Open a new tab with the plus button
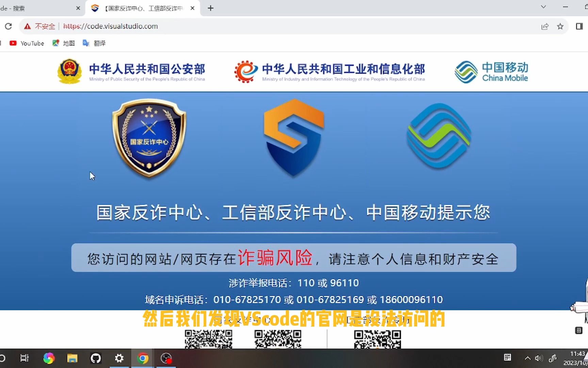This screenshot has height=368, width=588. (x=210, y=8)
